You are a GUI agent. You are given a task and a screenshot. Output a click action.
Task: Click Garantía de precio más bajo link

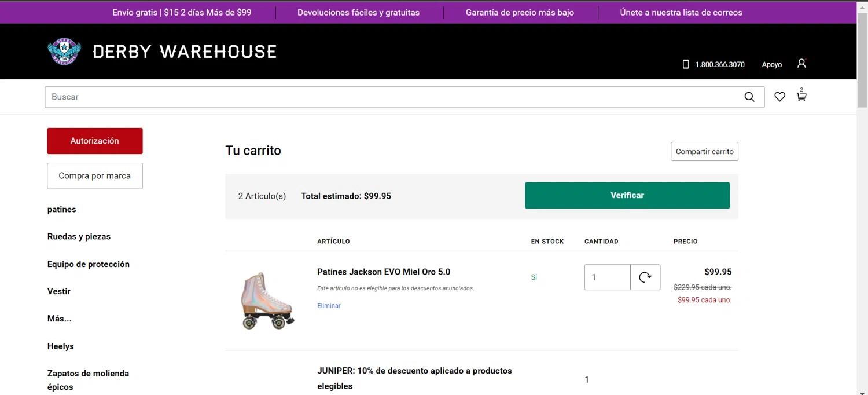[x=520, y=12]
